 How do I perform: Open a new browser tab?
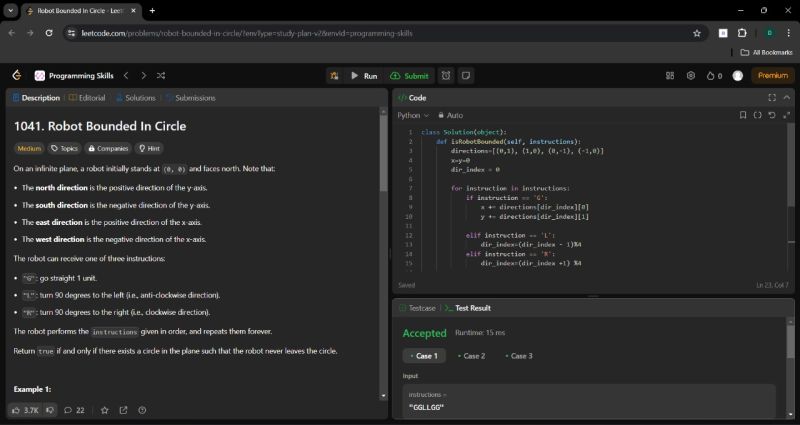[x=152, y=11]
